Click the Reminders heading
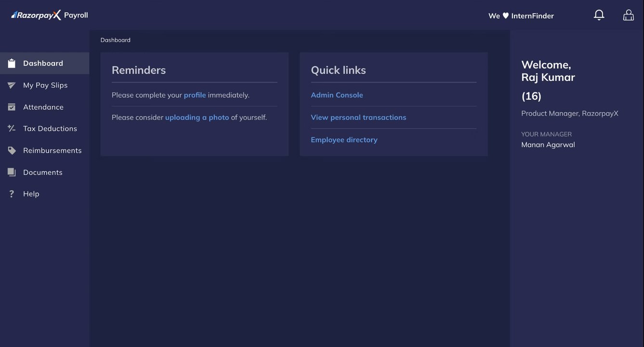The width and height of the screenshot is (644, 347). click(x=139, y=70)
